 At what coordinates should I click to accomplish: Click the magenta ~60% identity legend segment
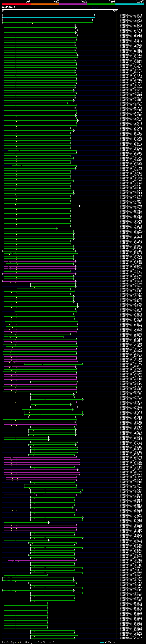coord(73,4)
